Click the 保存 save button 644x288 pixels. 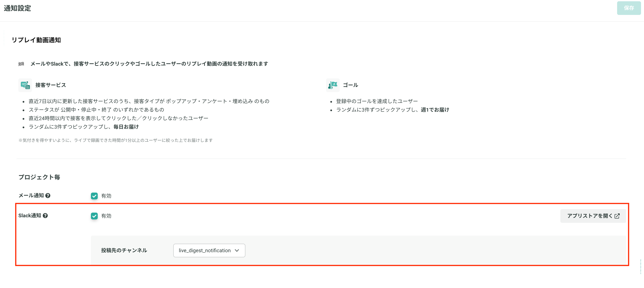[x=628, y=8]
